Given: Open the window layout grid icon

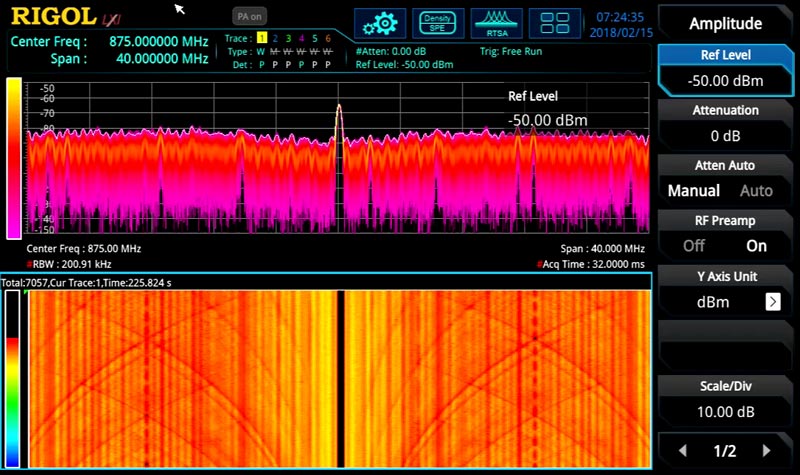Looking at the screenshot, I should click(x=554, y=22).
